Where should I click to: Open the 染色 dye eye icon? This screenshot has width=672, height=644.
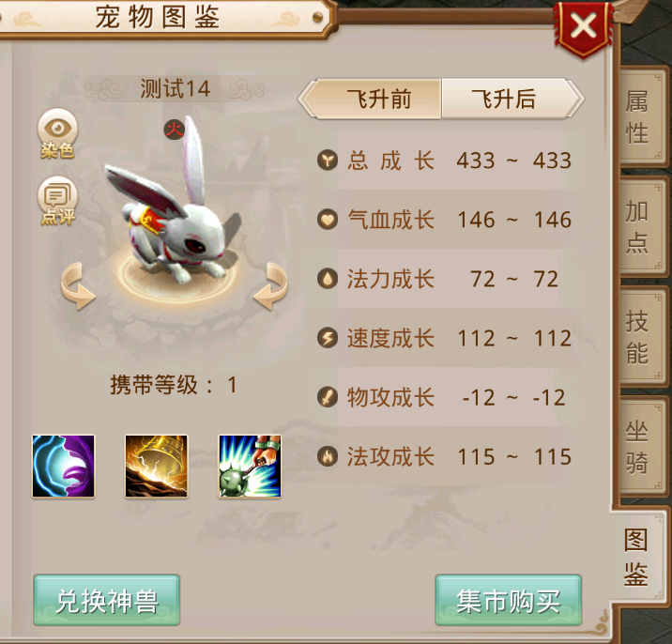coord(57,133)
